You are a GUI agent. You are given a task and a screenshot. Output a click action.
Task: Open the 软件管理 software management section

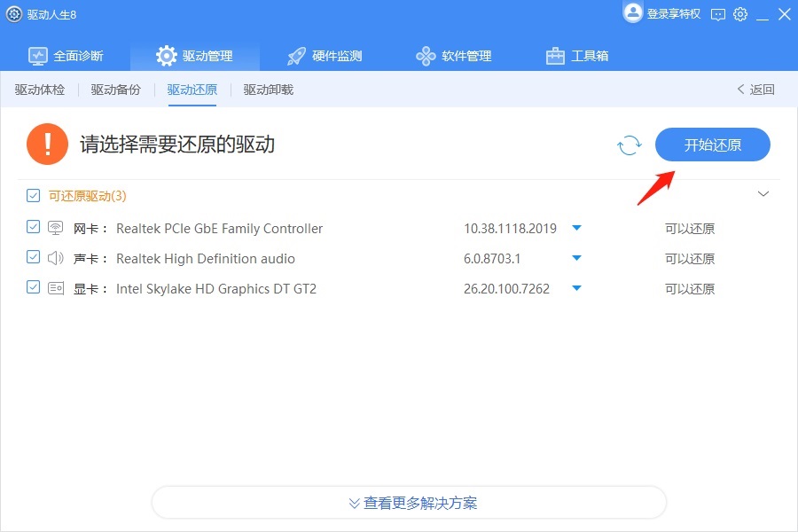pos(454,55)
